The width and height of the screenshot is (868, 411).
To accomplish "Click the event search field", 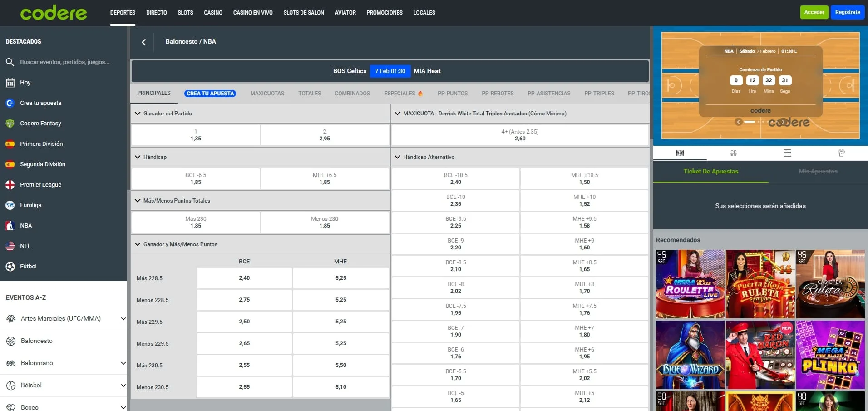I will (64, 62).
